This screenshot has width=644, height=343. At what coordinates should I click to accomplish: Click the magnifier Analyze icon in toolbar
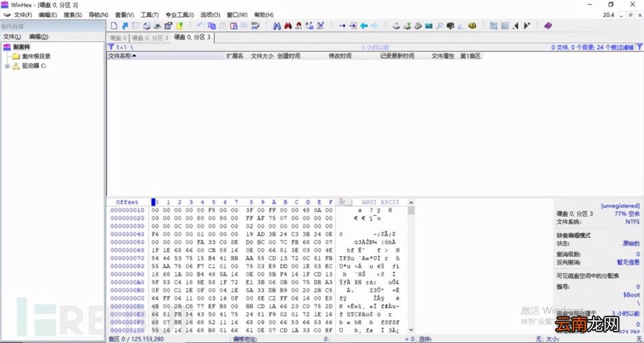coord(439,26)
